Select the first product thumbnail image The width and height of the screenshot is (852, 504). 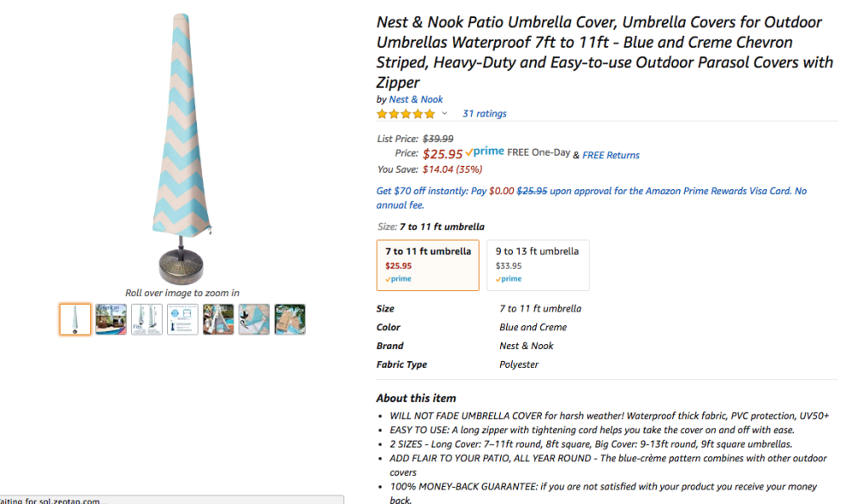click(x=75, y=319)
